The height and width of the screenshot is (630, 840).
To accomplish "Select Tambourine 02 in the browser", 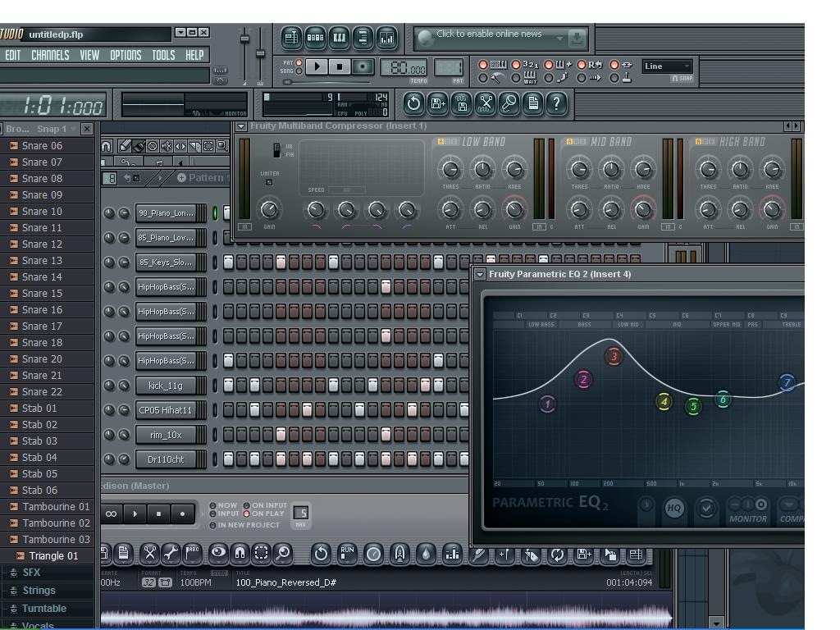I will click(x=56, y=523).
